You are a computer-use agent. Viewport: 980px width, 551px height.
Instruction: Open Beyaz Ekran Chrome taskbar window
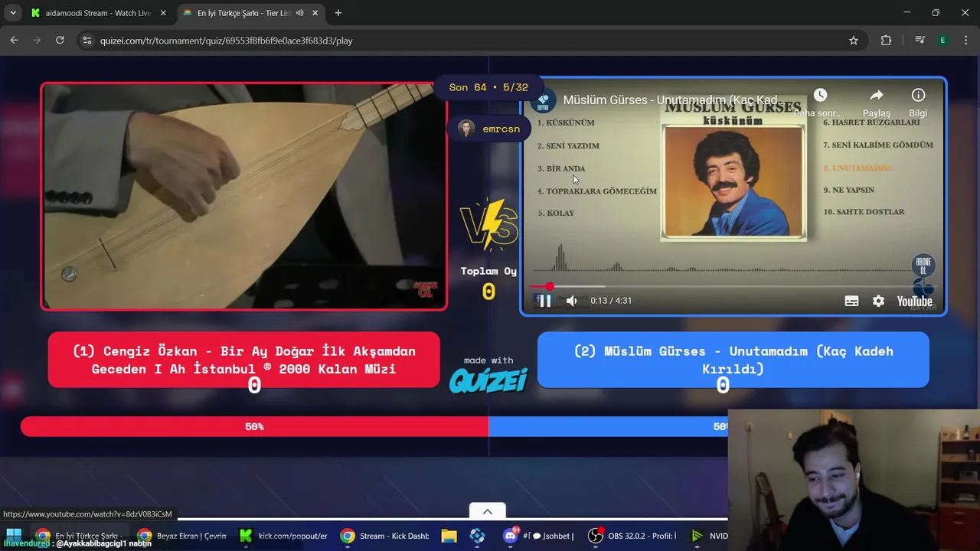click(x=182, y=536)
